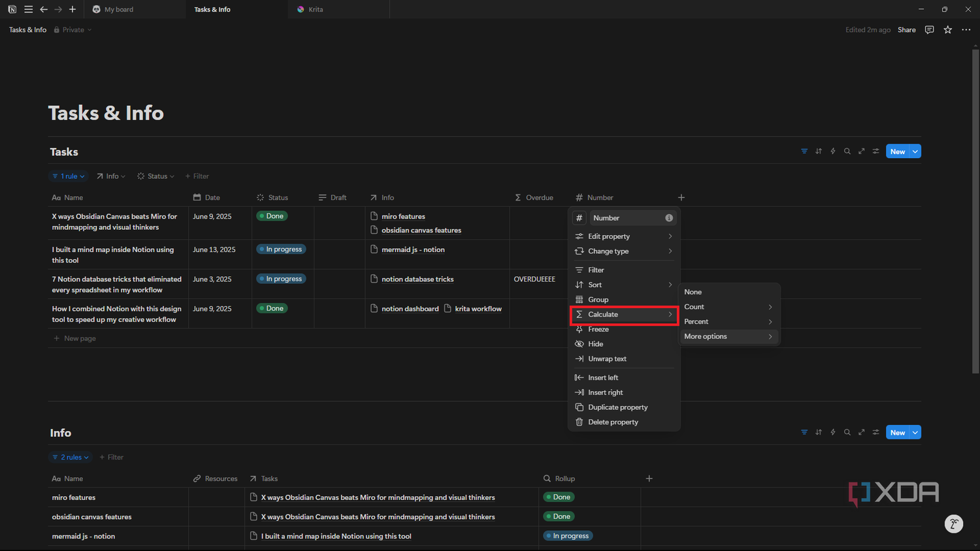Viewport: 980px width, 551px height.
Task: Open the krita workflow page link
Action: (478, 309)
